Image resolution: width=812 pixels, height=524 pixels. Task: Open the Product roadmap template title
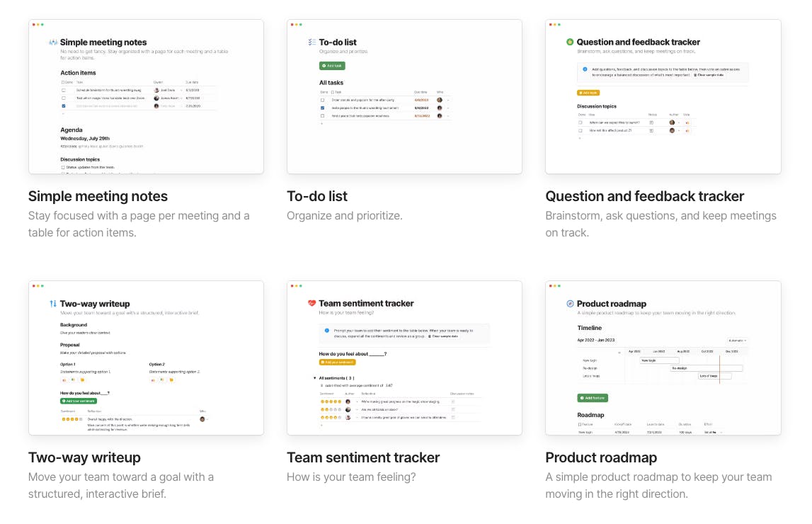pos(601,457)
